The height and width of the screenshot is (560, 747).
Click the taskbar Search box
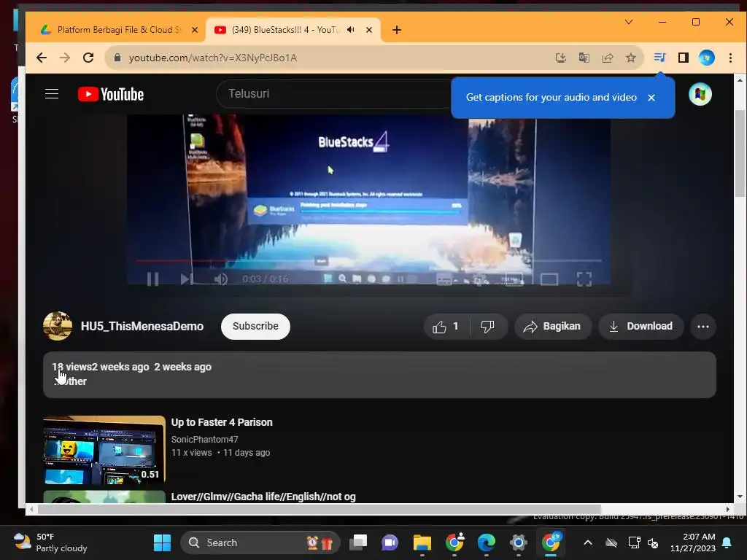[x=260, y=542]
